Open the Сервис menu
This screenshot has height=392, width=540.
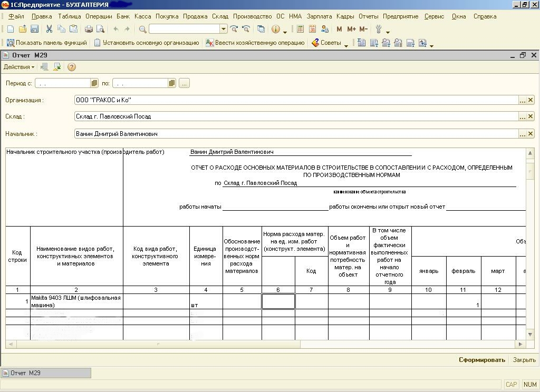(434, 16)
